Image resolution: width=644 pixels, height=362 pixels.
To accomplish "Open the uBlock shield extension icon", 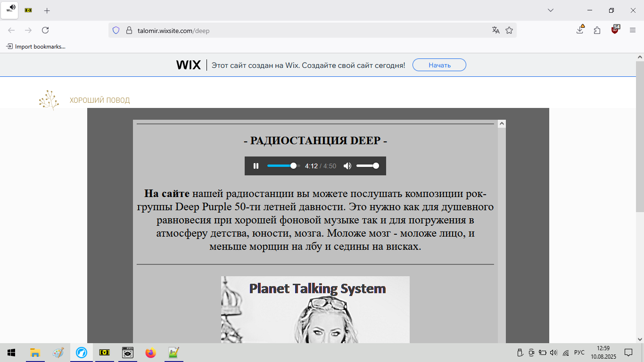I will [x=615, y=29].
